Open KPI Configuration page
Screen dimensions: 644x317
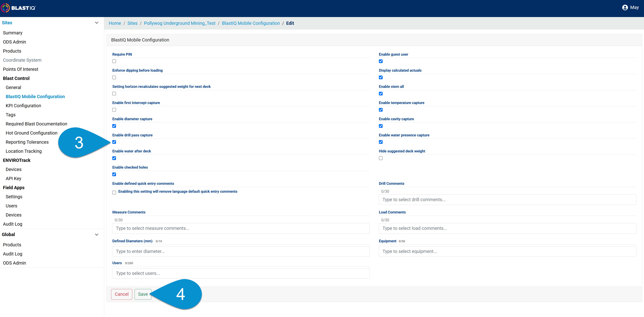23,106
